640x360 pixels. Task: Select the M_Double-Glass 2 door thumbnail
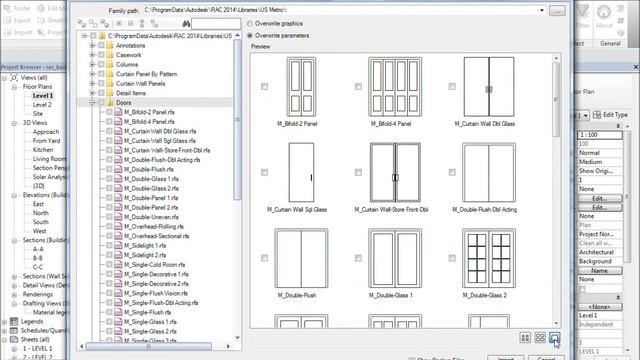pos(489,258)
